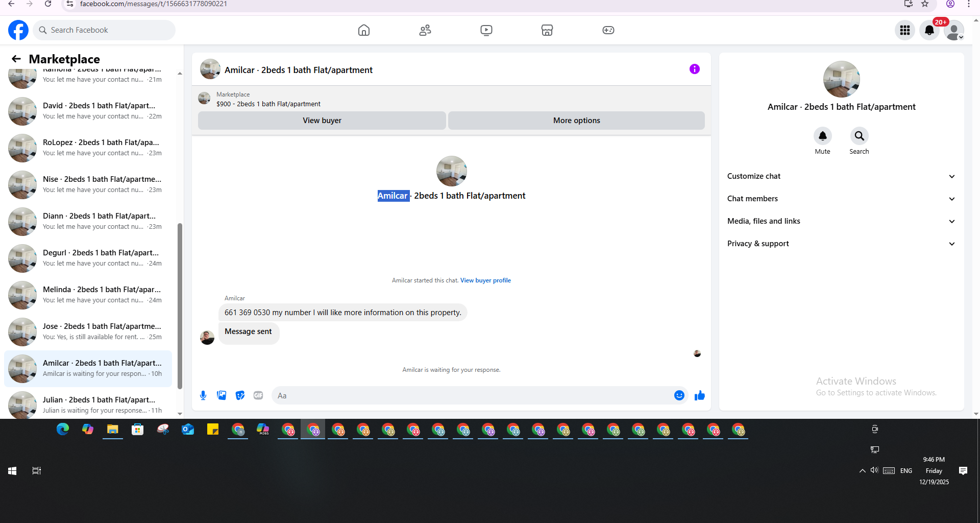Click the purple conversation information icon

tap(695, 69)
